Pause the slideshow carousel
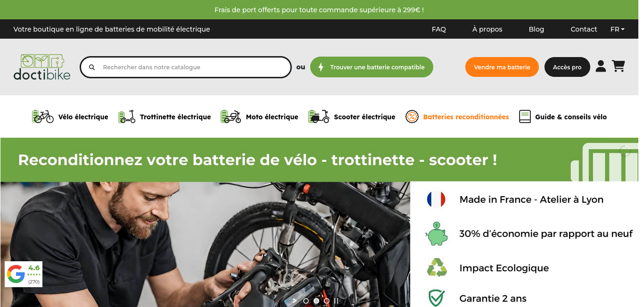The image size is (644, 307). click(x=336, y=301)
